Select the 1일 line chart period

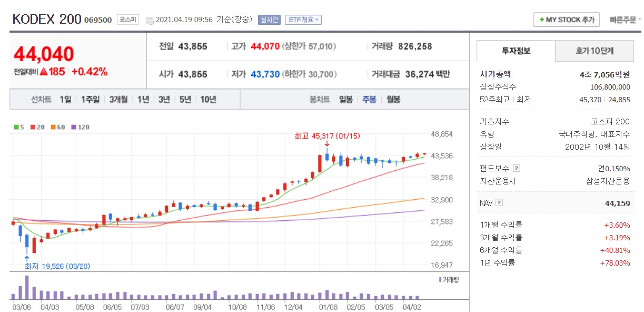[65, 99]
